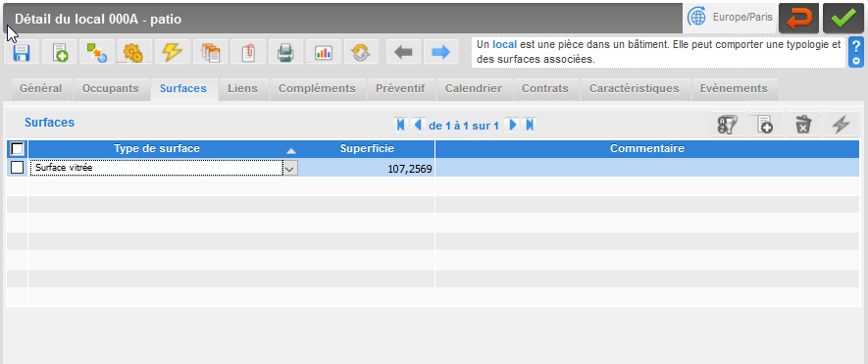Click the clipboard with paperclip icon

coord(247,52)
